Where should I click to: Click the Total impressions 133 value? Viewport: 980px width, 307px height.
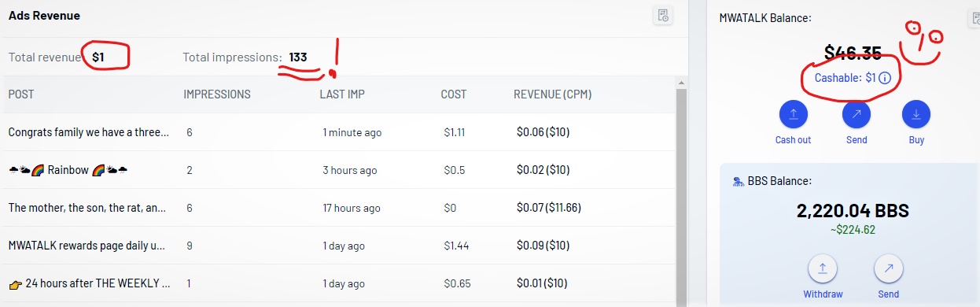(298, 57)
